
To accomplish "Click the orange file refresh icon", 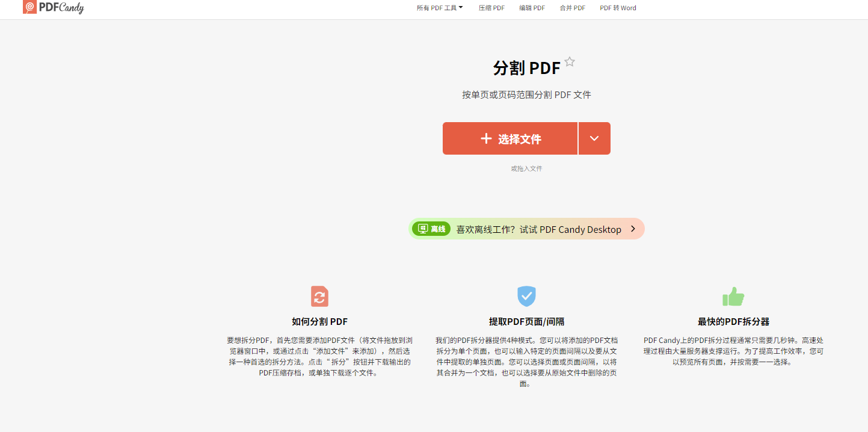I will (x=319, y=297).
